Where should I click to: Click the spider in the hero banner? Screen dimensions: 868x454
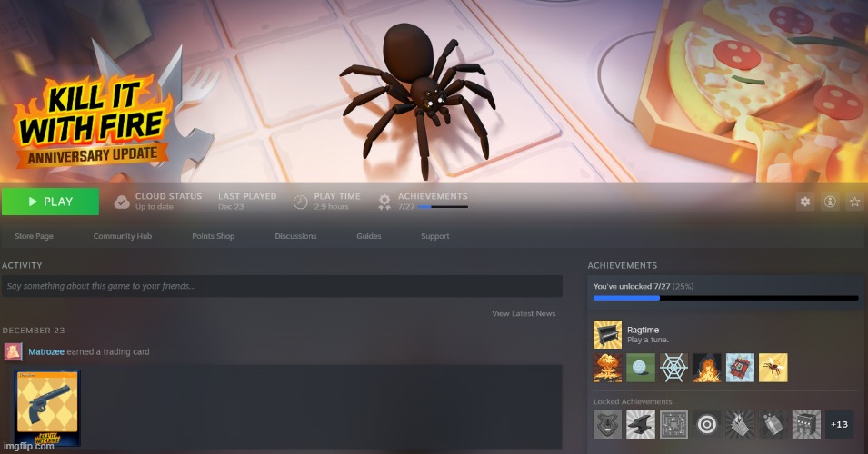point(418,100)
